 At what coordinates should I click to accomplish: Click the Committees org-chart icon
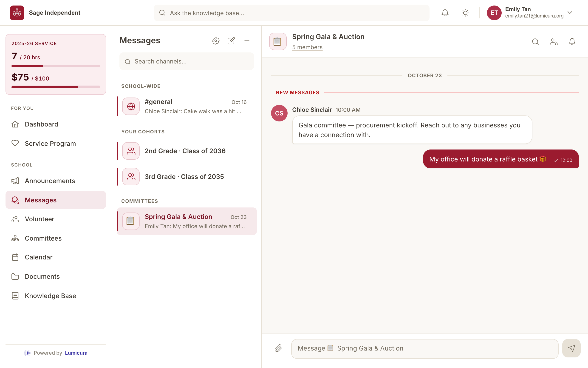point(15,238)
